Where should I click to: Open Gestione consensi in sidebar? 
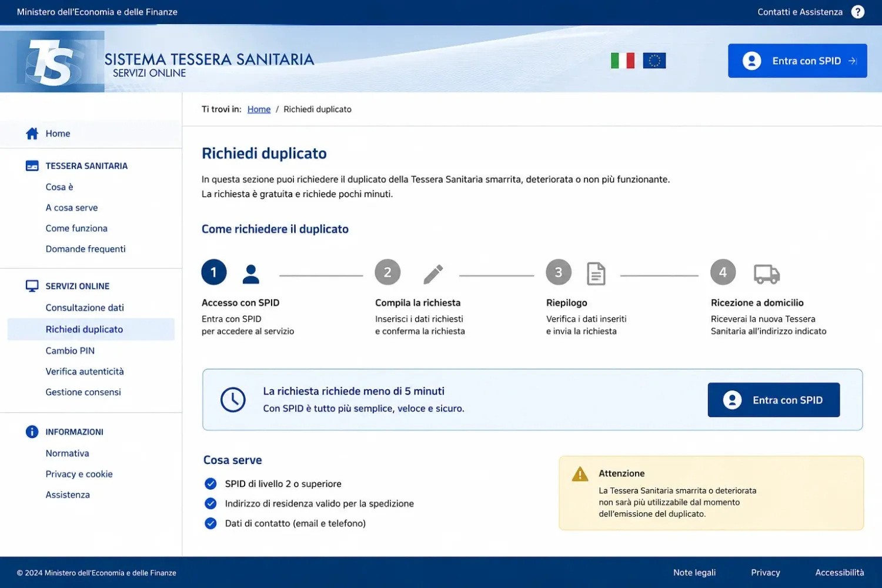pyautogui.click(x=83, y=392)
